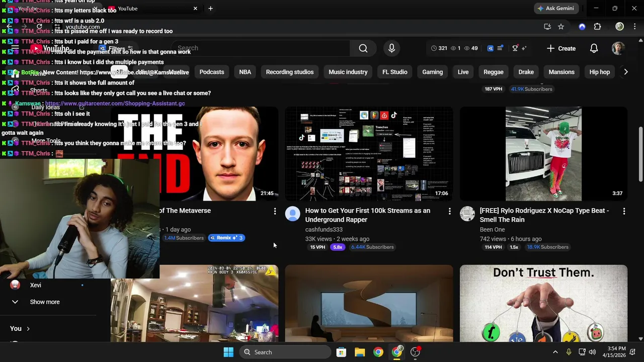This screenshot has height=362, width=644.
Task: Select the FL Studio chip
Action: pyautogui.click(x=395, y=72)
